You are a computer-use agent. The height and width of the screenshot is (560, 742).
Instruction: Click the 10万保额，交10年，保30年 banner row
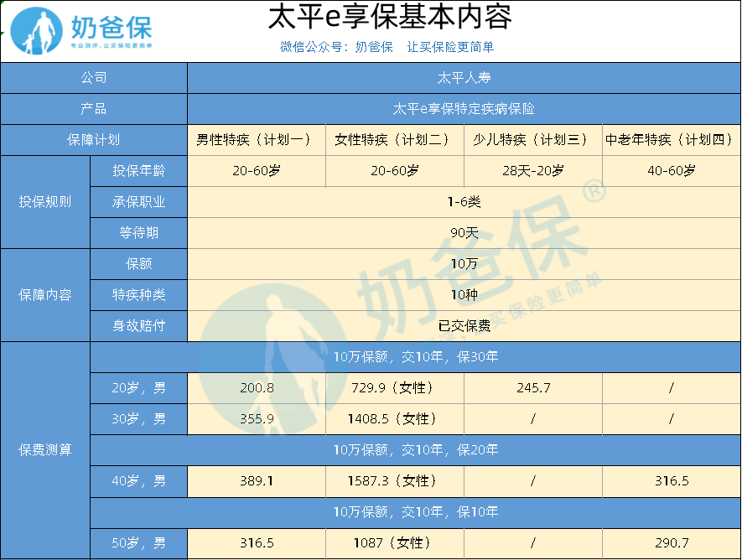pos(416,357)
